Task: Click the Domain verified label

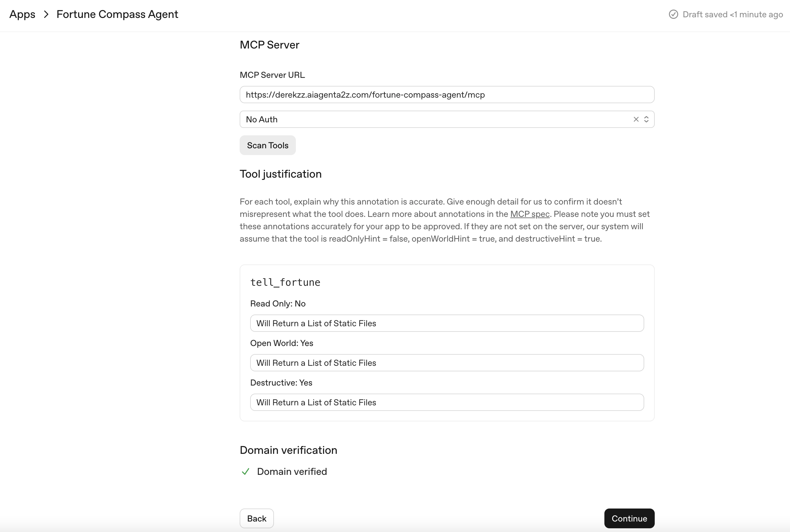Action: (292, 471)
